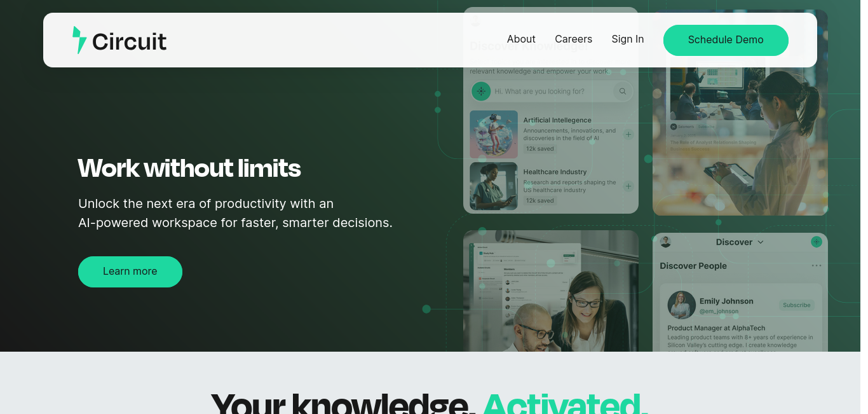Click the green circle icon right of Discover
Viewport: 868px width, 414px height.
pyautogui.click(x=817, y=242)
